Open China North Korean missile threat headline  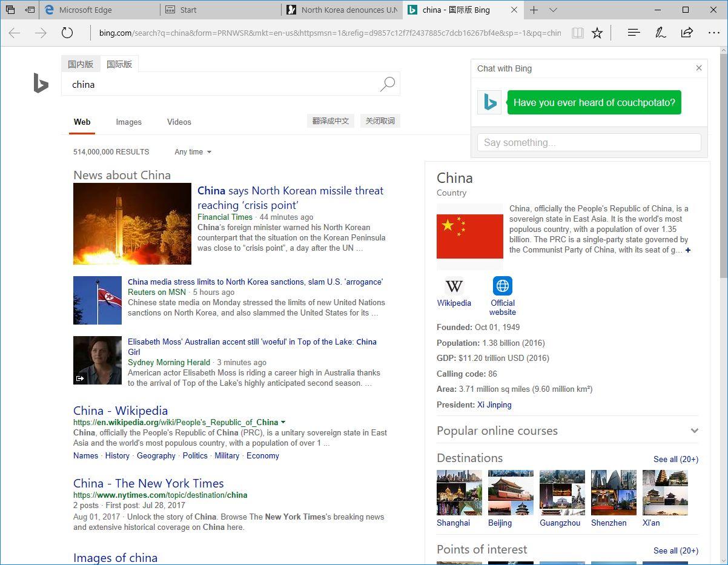click(x=291, y=198)
